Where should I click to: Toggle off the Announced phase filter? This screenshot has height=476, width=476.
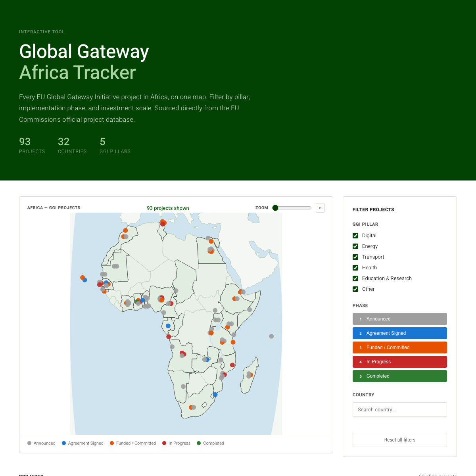[399, 319]
